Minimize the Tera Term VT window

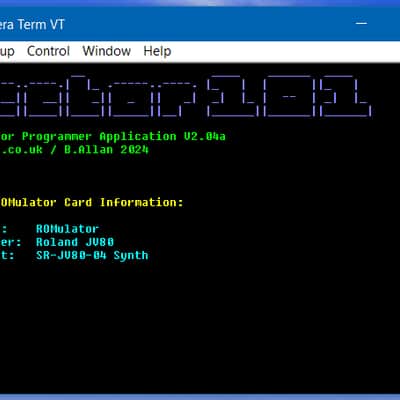361,24
